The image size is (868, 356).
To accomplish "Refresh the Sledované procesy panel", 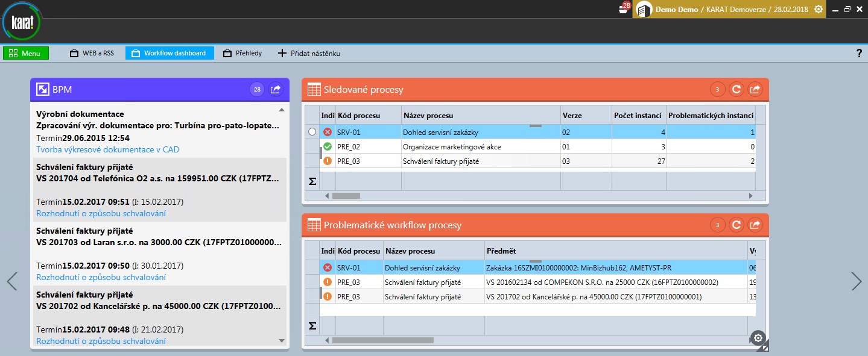I will click(736, 90).
